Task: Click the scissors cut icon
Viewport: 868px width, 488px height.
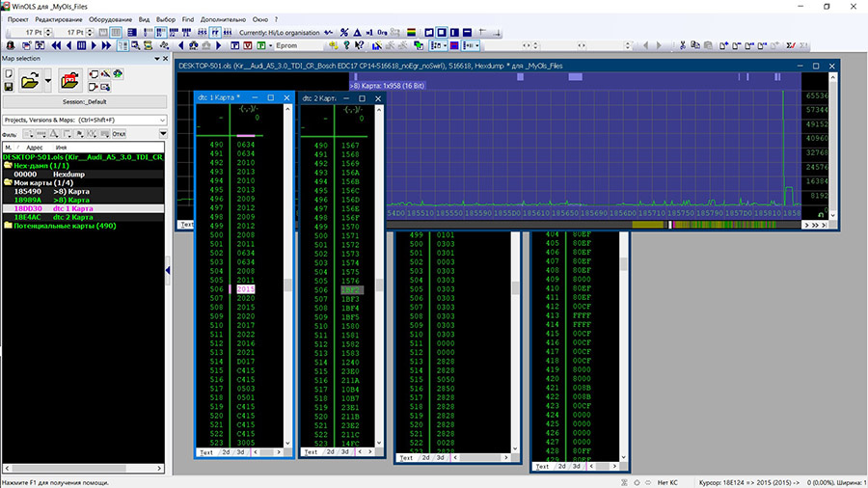Action: pos(683,45)
